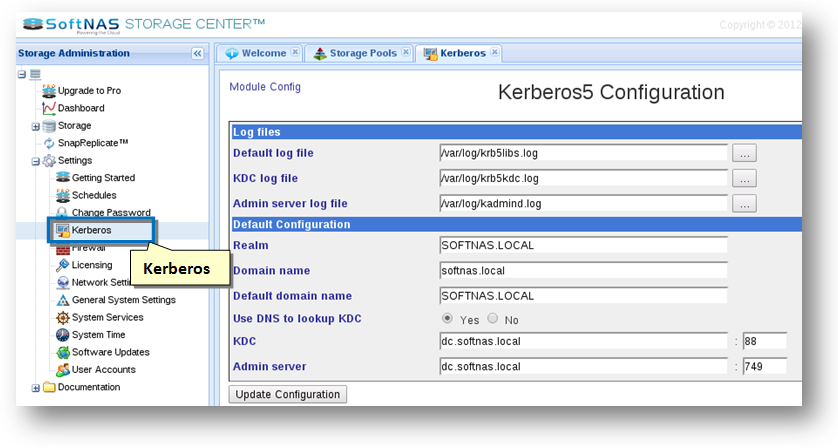Click the System Time clock icon
The height and width of the screenshot is (448, 838).
[x=63, y=335]
